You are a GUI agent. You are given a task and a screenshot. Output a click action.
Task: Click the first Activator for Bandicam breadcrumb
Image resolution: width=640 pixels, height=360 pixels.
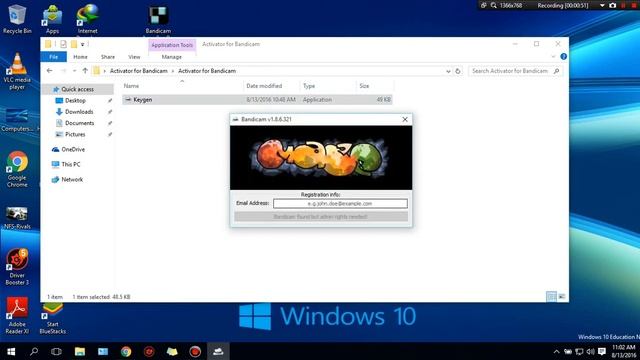139,71
